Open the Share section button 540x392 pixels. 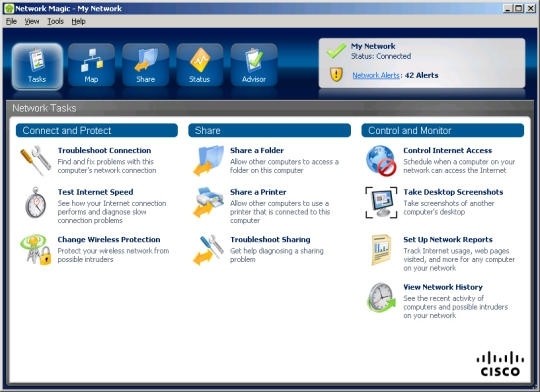[145, 65]
